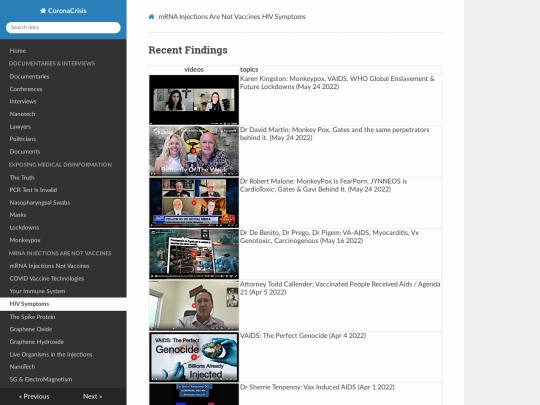Go to the Previous page
This screenshot has width=540, height=405.
(34, 396)
